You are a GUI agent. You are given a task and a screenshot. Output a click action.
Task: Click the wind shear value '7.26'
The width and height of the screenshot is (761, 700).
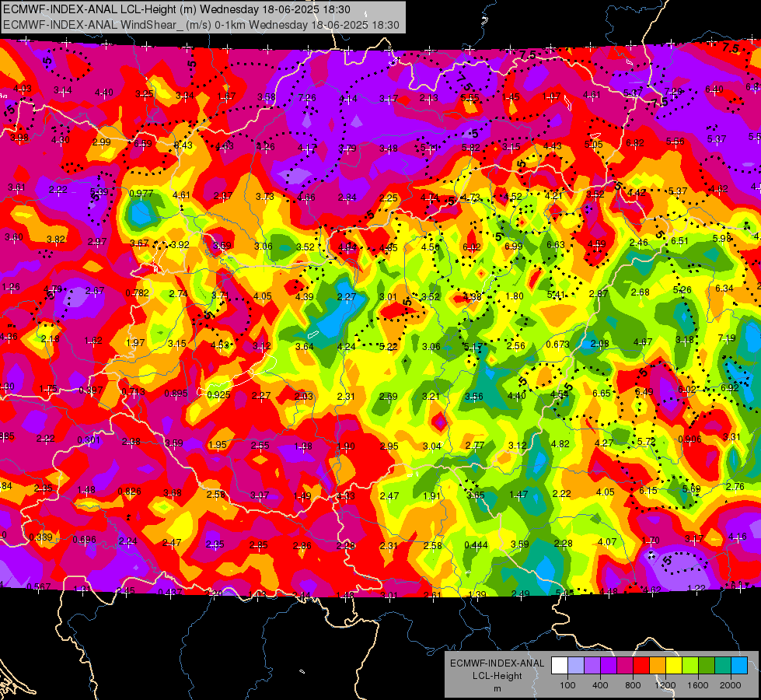pyautogui.click(x=307, y=98)
